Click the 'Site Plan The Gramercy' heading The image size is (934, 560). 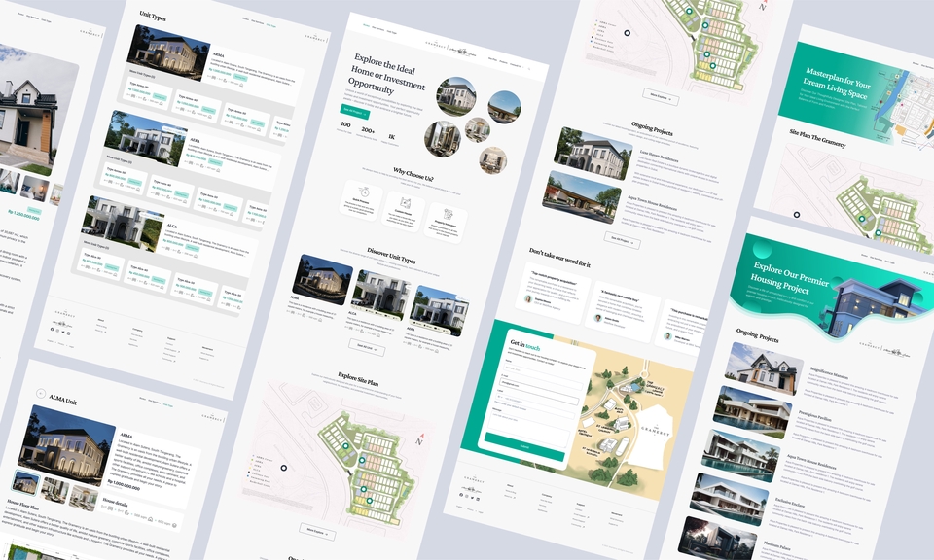pyautogui.click(x=817, y=139)
